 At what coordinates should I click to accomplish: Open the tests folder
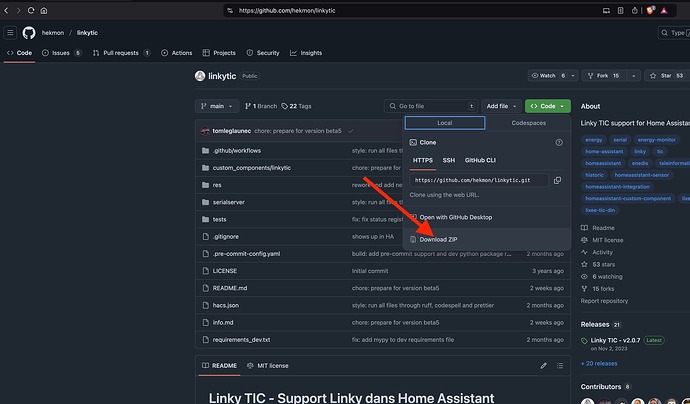[x=219, y=219]
